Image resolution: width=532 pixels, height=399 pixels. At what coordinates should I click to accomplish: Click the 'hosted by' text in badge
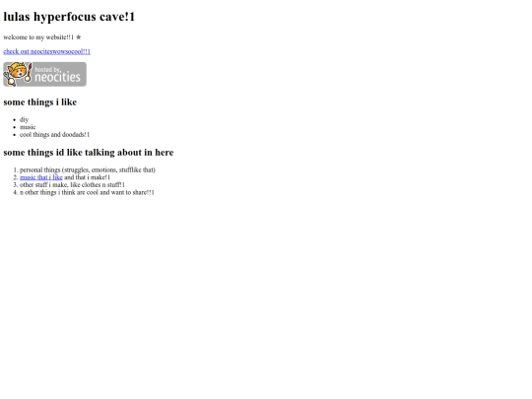pos(47,70)
